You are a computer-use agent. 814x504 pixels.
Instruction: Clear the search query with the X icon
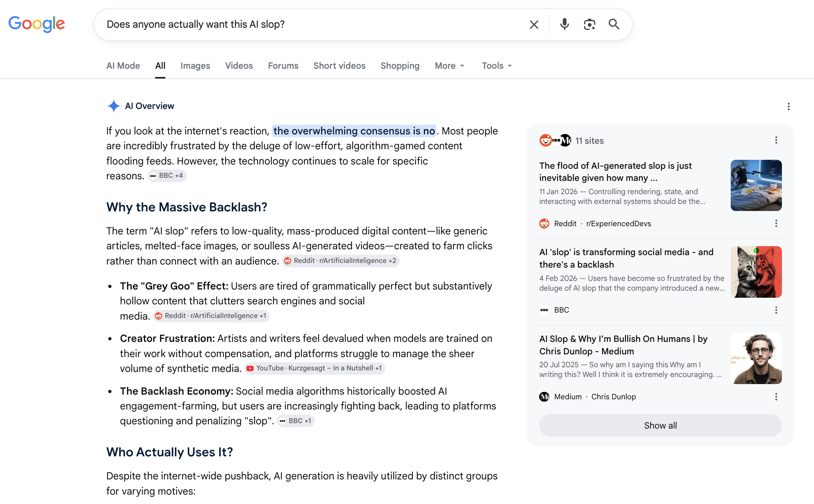pos(534,25)
